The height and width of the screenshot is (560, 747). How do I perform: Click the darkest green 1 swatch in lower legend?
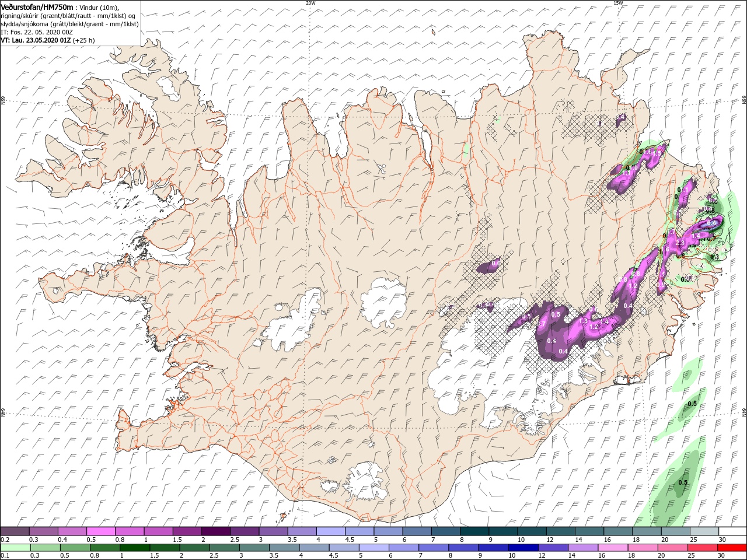134,548
